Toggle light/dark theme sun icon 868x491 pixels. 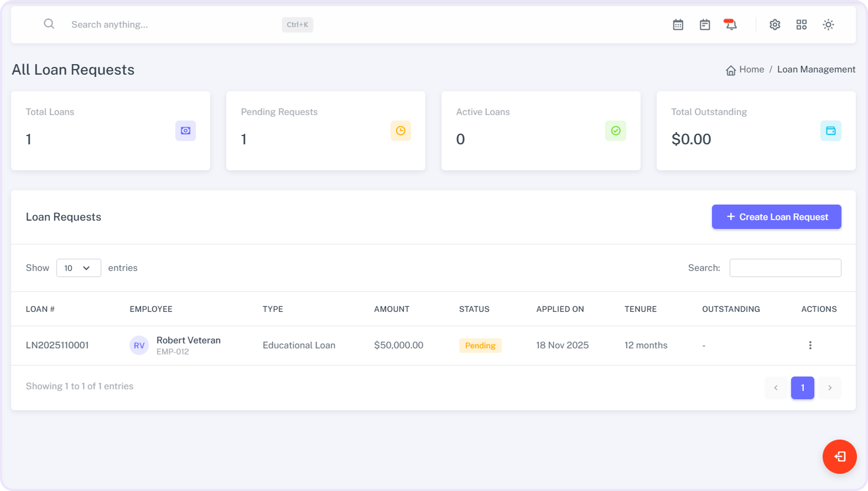coord(828,24)
